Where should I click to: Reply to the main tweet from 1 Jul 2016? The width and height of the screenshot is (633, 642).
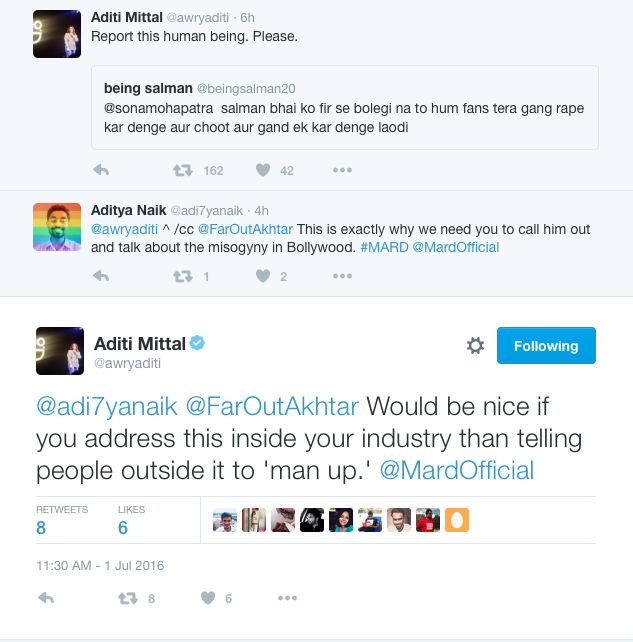tap(45, 598)
